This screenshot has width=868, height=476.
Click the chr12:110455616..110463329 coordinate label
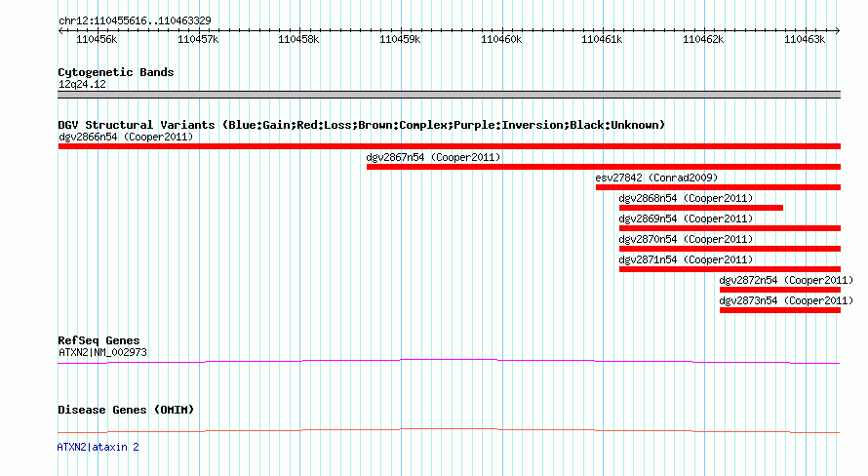click(135, 20)
